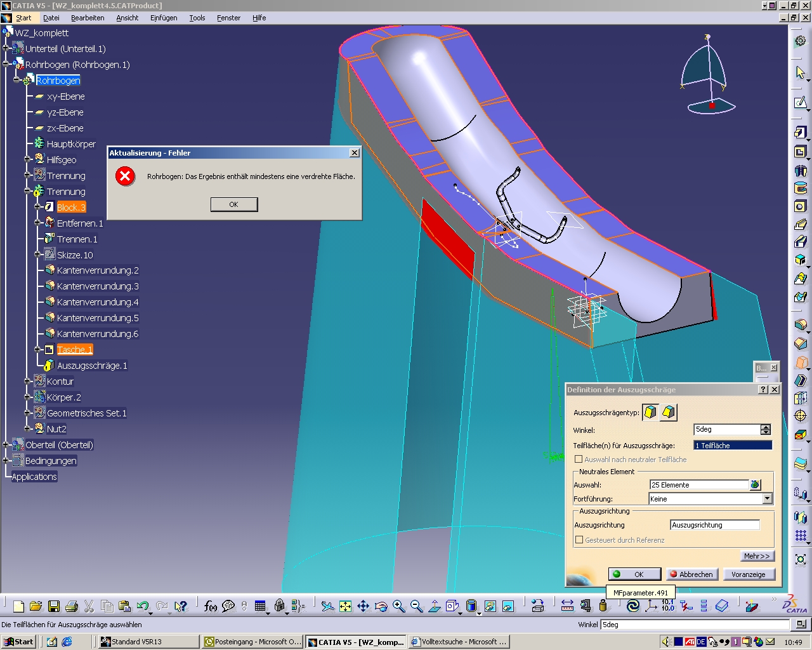The width and height of the screenshot is (812, 650).
Task: Click the Hole icon in right toolbar
Action: 801,206
